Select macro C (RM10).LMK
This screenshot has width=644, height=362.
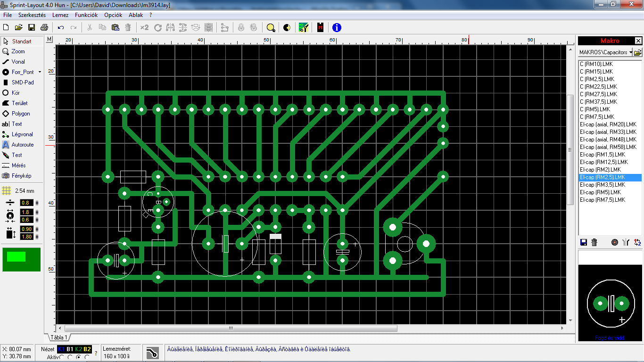(596, 64)
